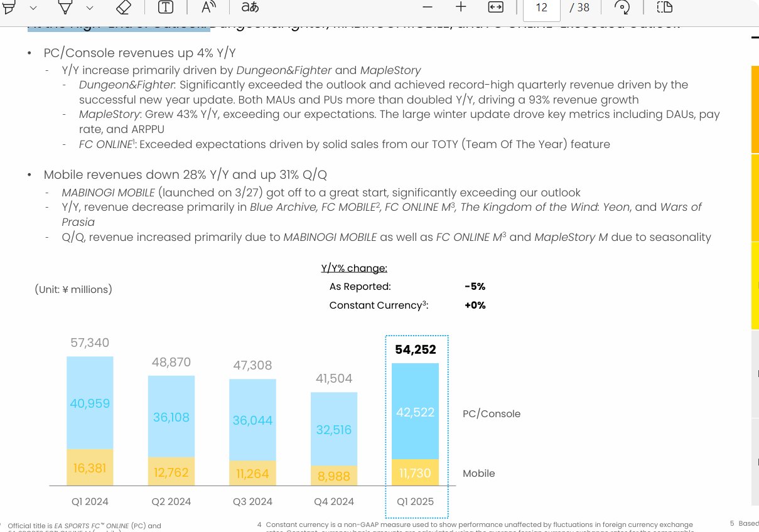Click the "Prasia" word in the mobile section
Image resolution: width=759 pixels, height=532 pixels.
click(78, 222)
